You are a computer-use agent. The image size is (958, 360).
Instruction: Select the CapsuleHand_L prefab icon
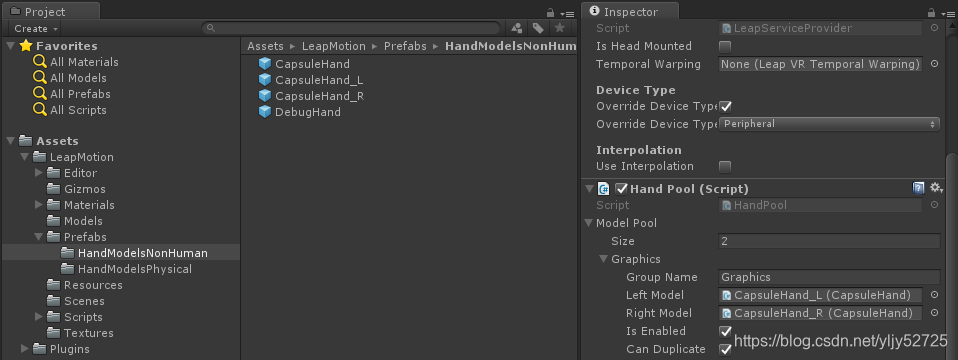pos(265,80)
